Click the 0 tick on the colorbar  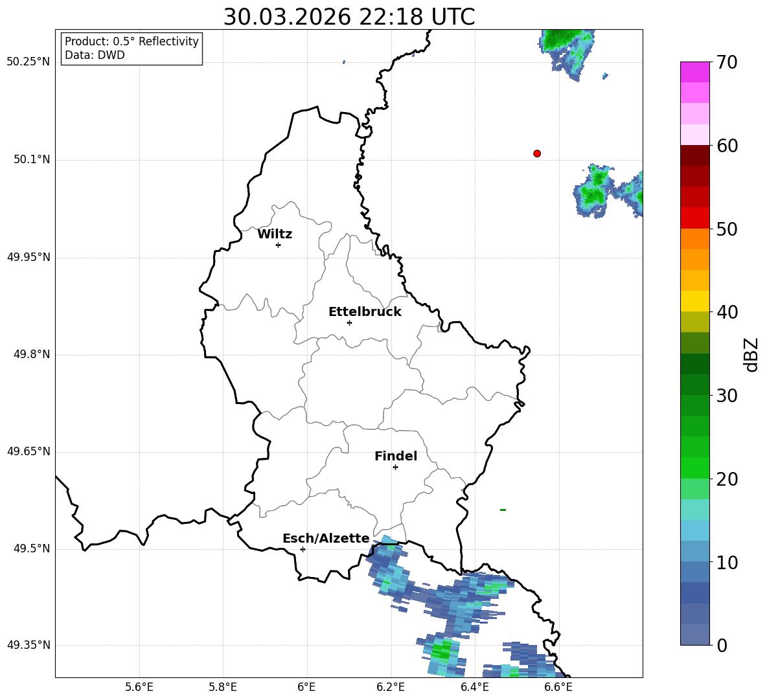click(x=722, y=645)
